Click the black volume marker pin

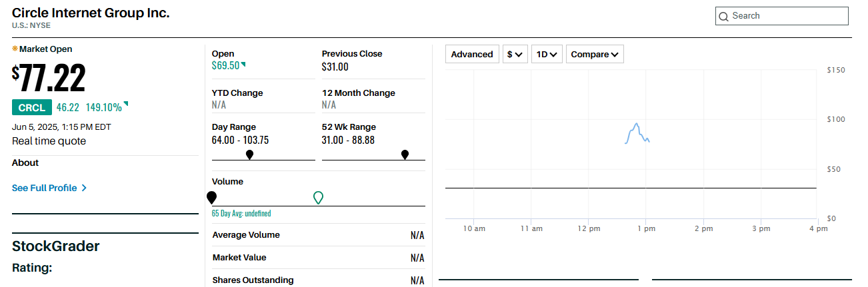pyautogui.click(x=212, y=197)
